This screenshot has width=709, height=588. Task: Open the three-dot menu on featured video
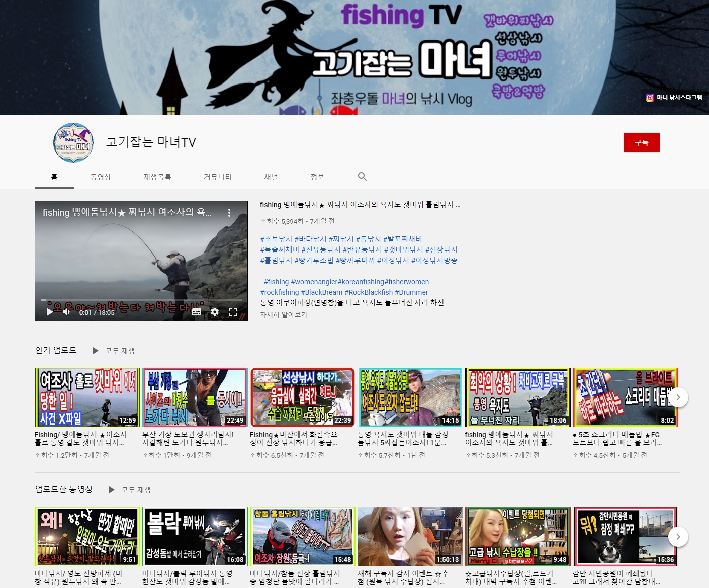(229, 213)
